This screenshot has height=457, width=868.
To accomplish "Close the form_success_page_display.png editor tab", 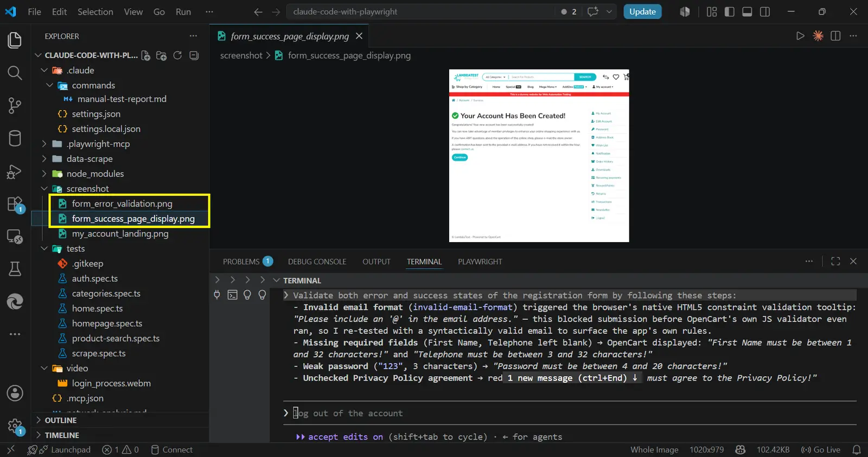I will point(359,36).
